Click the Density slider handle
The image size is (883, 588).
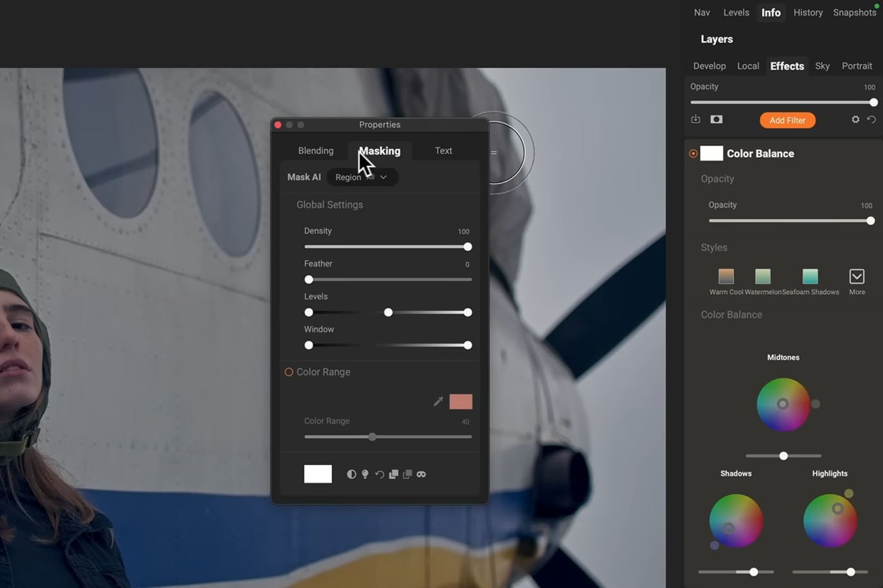pos(467,246)
